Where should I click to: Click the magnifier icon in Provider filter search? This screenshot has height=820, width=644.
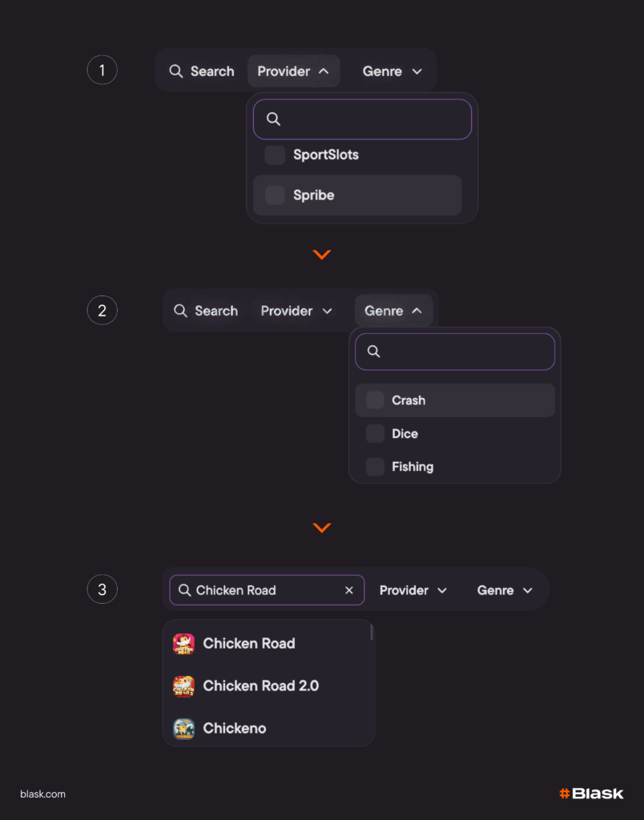point(273,119)
